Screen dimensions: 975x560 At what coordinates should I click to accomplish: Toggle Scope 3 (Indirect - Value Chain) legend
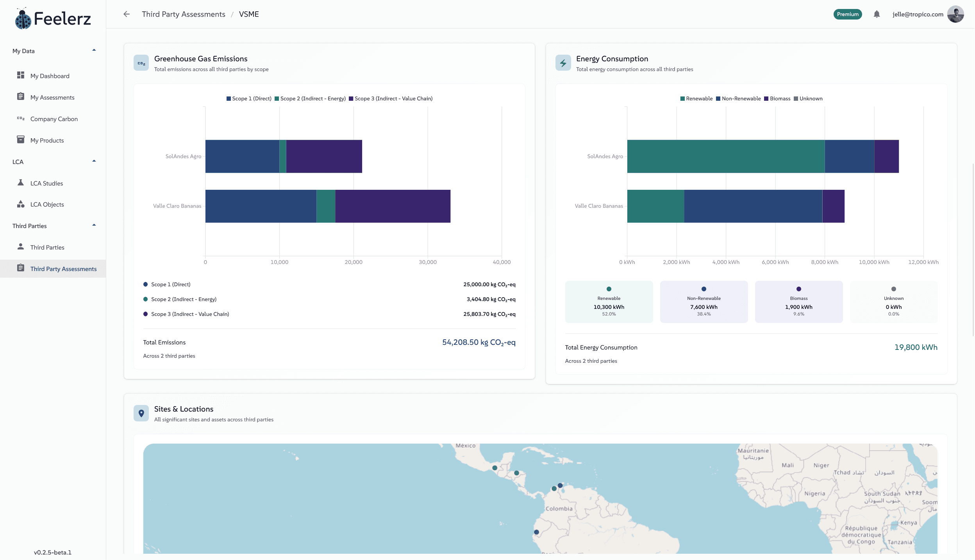[x=391, y=98]
